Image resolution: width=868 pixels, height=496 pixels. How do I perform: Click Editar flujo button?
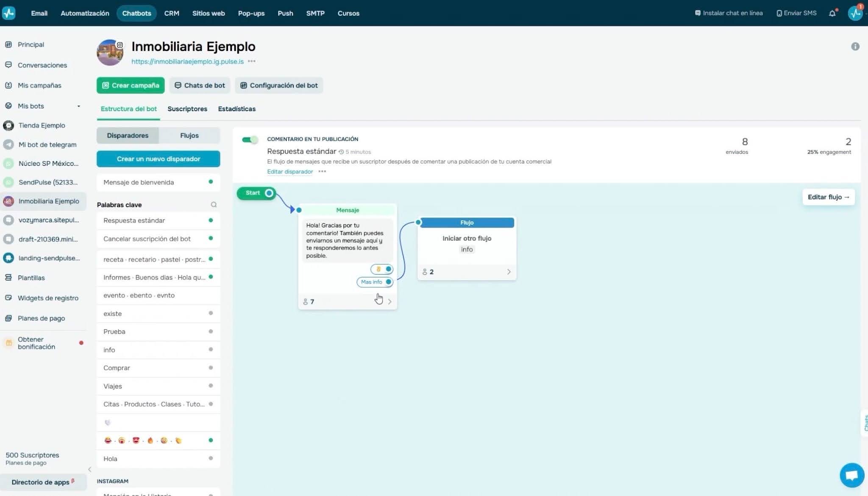829,197
